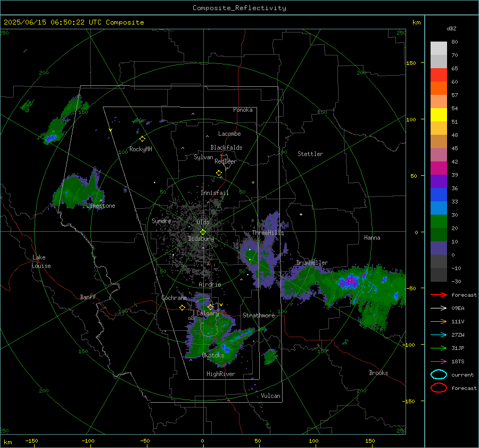Screen dimensions: 479x448
Task: Click the light blue 33–30 dBZ swatch
Action: click(x=439, y=208)
